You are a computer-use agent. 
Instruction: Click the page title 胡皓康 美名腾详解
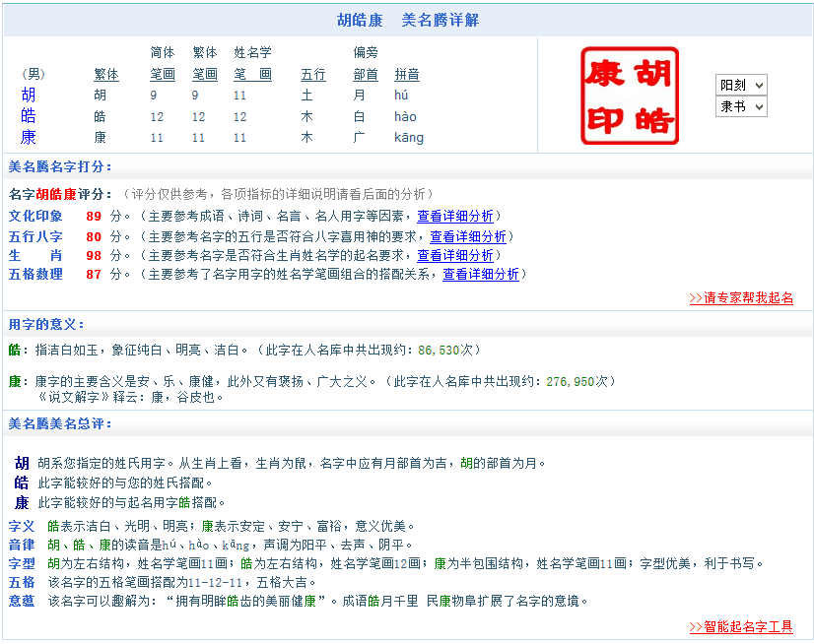click(408, 20)
